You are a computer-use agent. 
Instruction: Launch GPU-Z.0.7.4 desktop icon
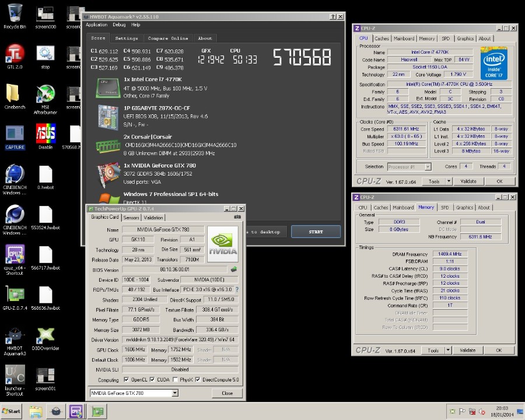point(15,298)
